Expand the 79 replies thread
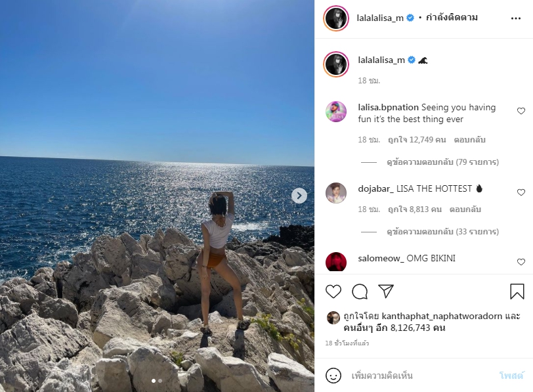The image size is (533, 392). 442,162
